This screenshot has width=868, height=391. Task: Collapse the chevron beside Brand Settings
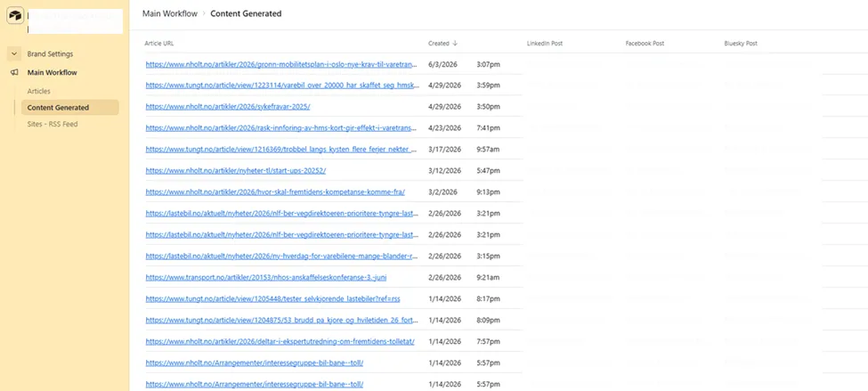(x=14, y=53)
